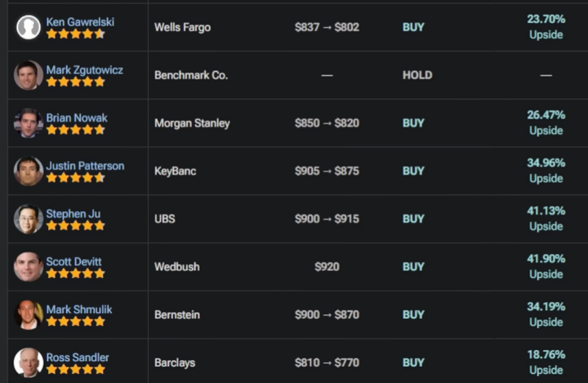This screenshot has height=383, width=588.
Task: Open Ken Gawrelski's analyst profile link
Action: 80,22
